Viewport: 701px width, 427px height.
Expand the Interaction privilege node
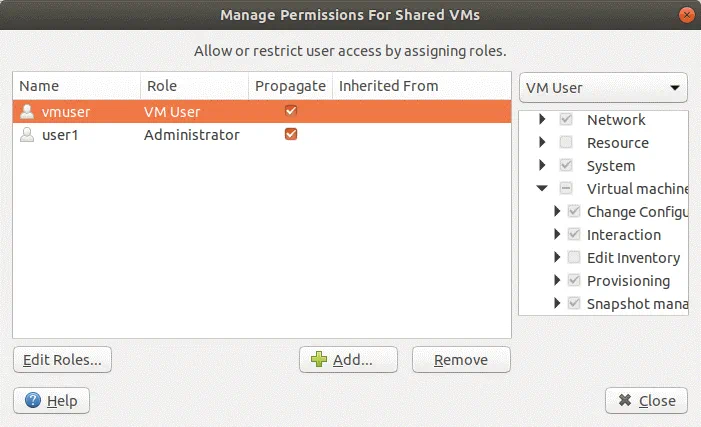[557, 235]
